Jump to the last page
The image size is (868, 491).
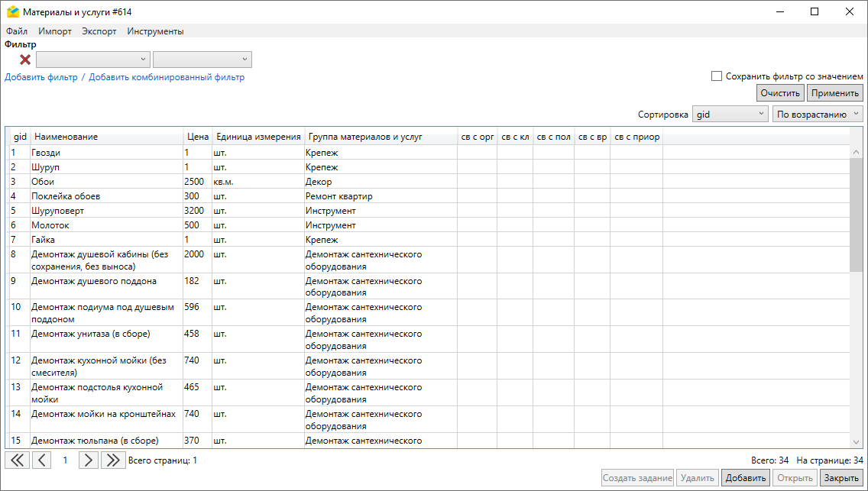click(113, 460)
